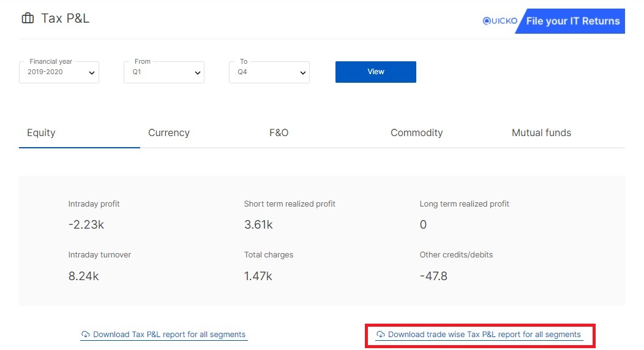Click the Quicko logo

coord(500,21)
